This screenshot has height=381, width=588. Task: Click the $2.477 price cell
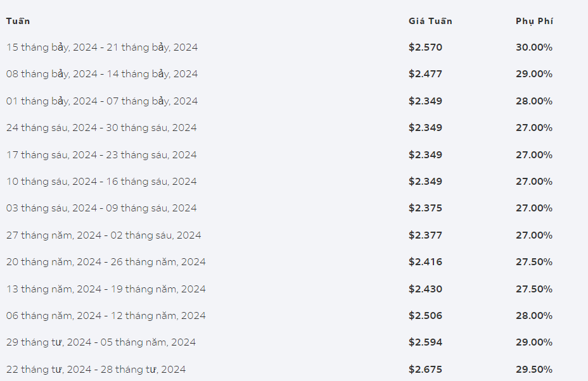tap(426, 74)
